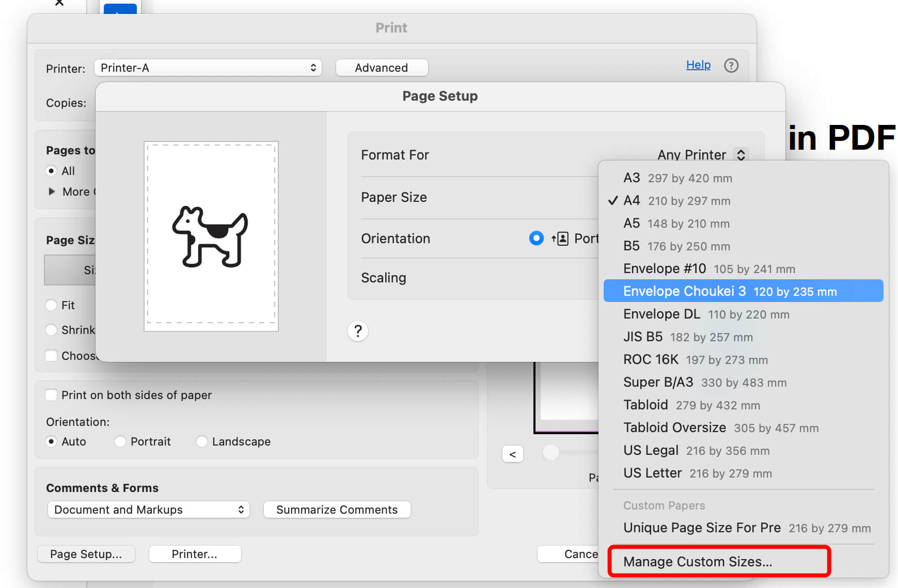Image resolution: width=898 pixels, height=588 pixels.
Task: Open the Printer-A dropdown
Action: (x=208, y=68)
